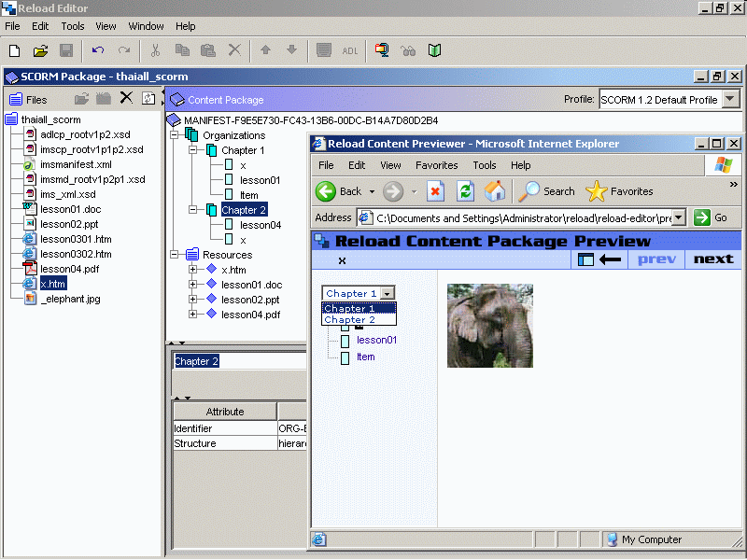
Task: Select lesson04.pdf in Files list
Action: 68,269
